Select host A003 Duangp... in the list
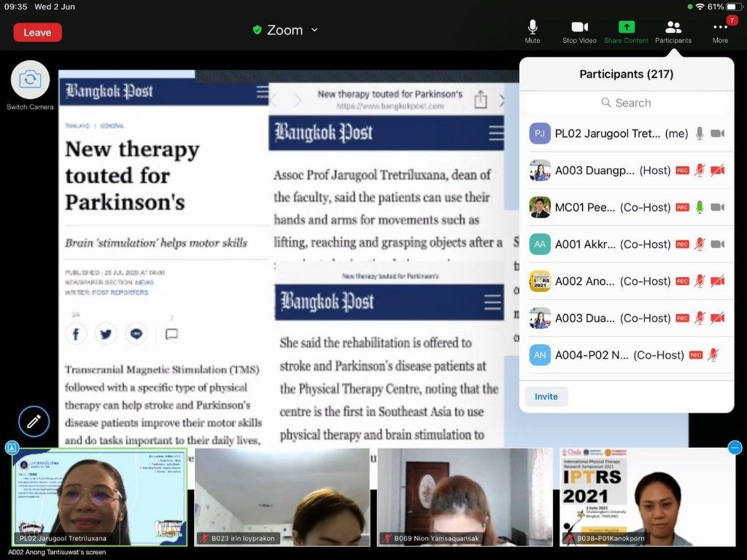The width and height of the screenshot is (747, 560). click(627, 171)
